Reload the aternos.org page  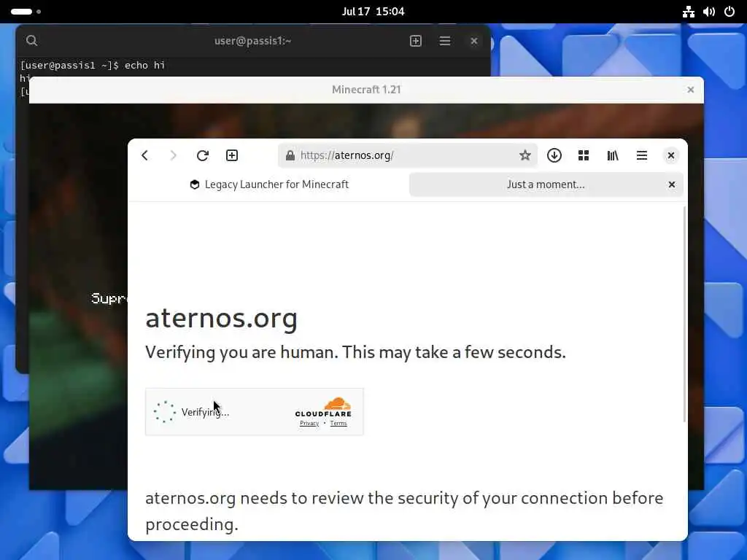[203, 155]
